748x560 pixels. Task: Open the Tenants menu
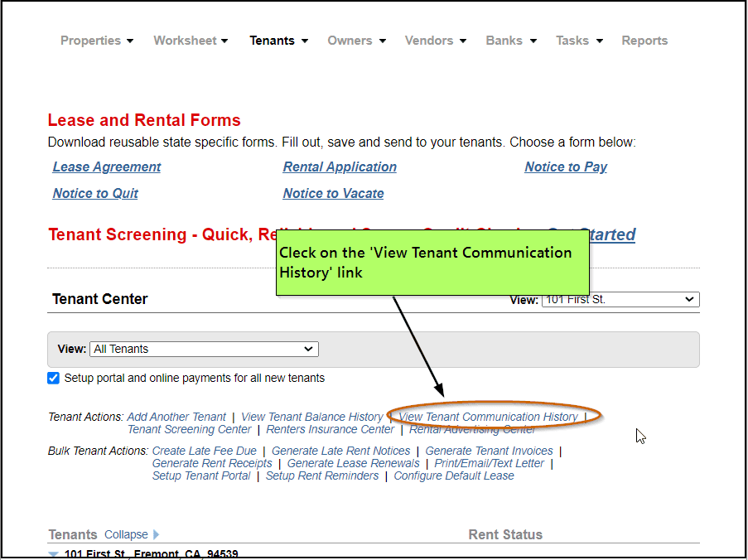click(278, 41)
